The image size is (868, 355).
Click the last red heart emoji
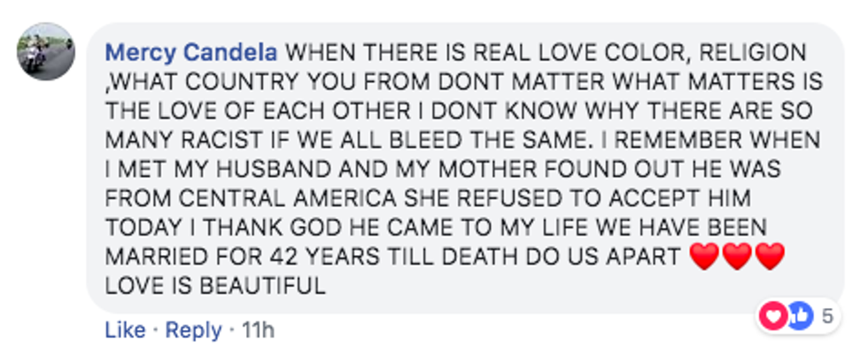[771, 257]
